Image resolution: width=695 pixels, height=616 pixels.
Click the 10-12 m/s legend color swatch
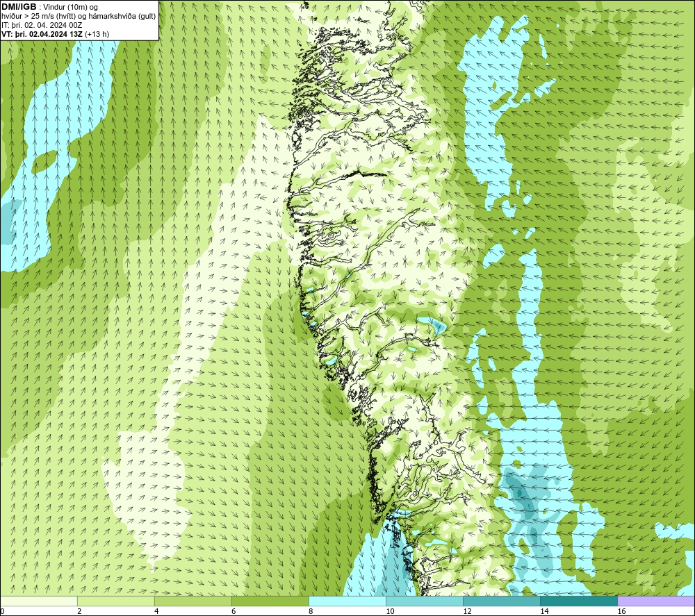click(x=424, y=601)
